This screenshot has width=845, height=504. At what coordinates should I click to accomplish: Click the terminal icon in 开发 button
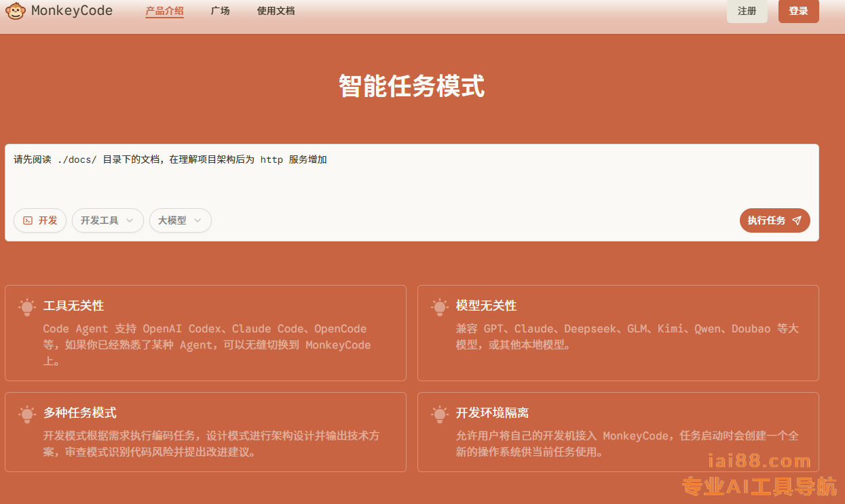tap(28, 220)
